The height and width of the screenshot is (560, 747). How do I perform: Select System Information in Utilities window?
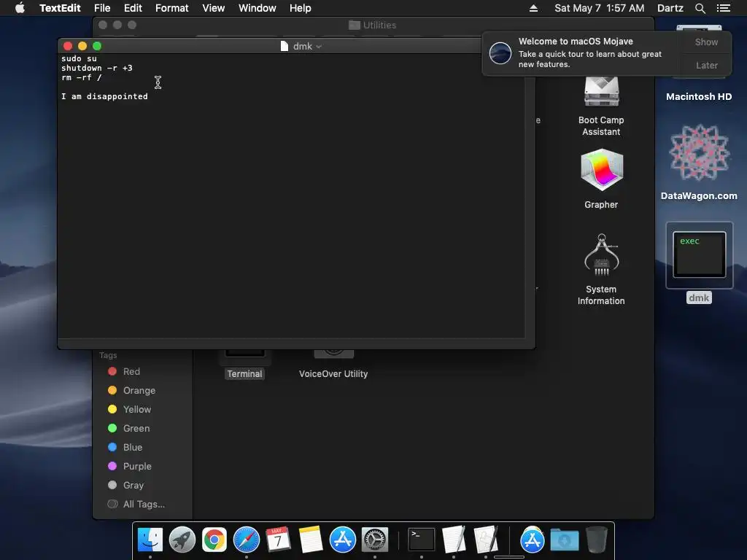click(601, 270)
